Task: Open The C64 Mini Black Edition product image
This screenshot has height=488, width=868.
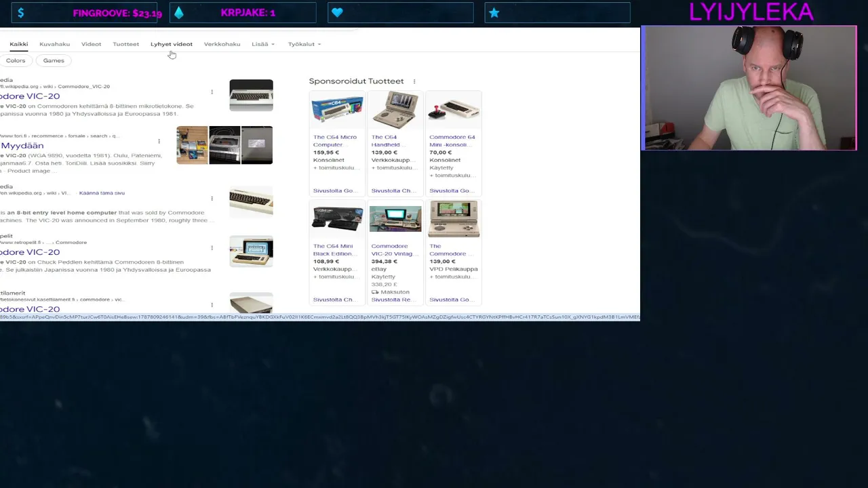Action: [x=337, y=218]
